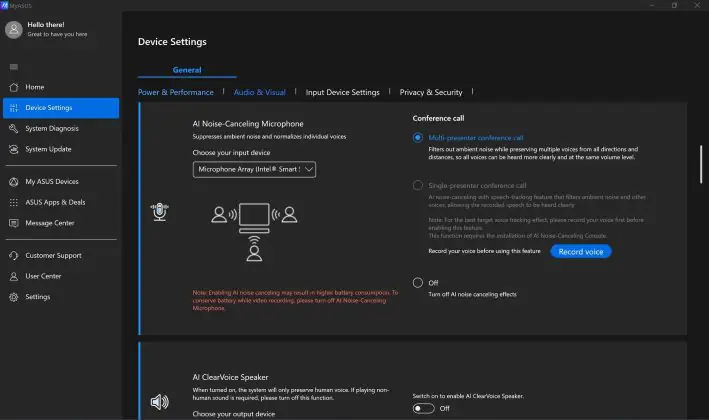Click the ASUS Apps & Deals grid icon

click(14, 203)
